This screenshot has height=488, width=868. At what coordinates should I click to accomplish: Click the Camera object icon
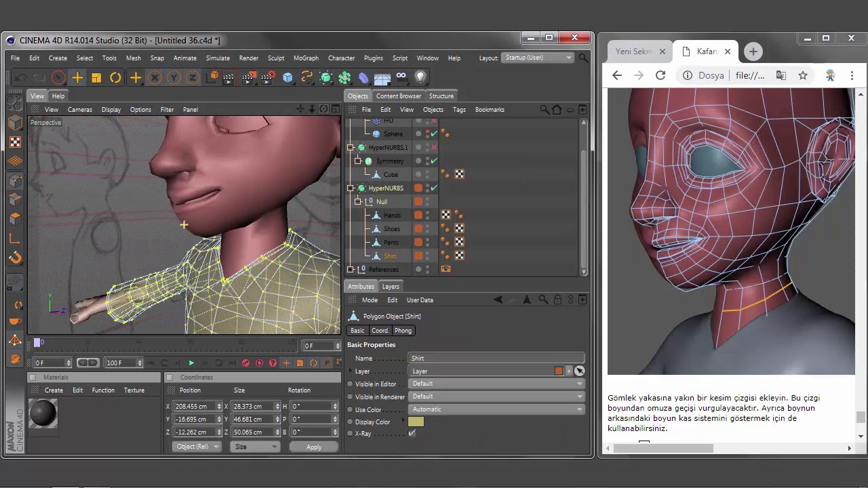pyautogui.click(x=401, y=77)
